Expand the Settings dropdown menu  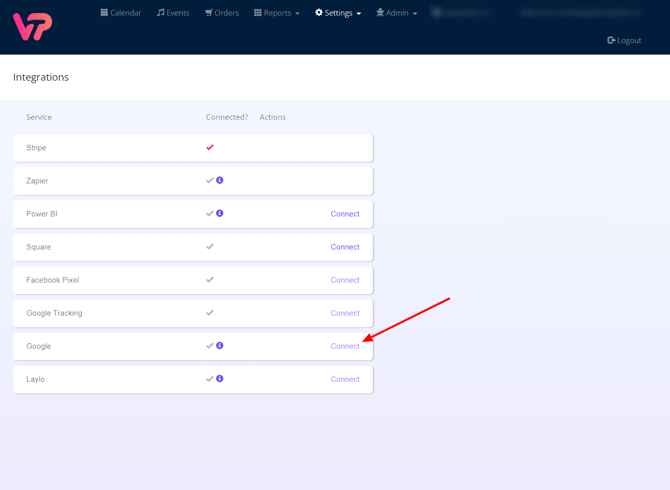tap(338, 13)
